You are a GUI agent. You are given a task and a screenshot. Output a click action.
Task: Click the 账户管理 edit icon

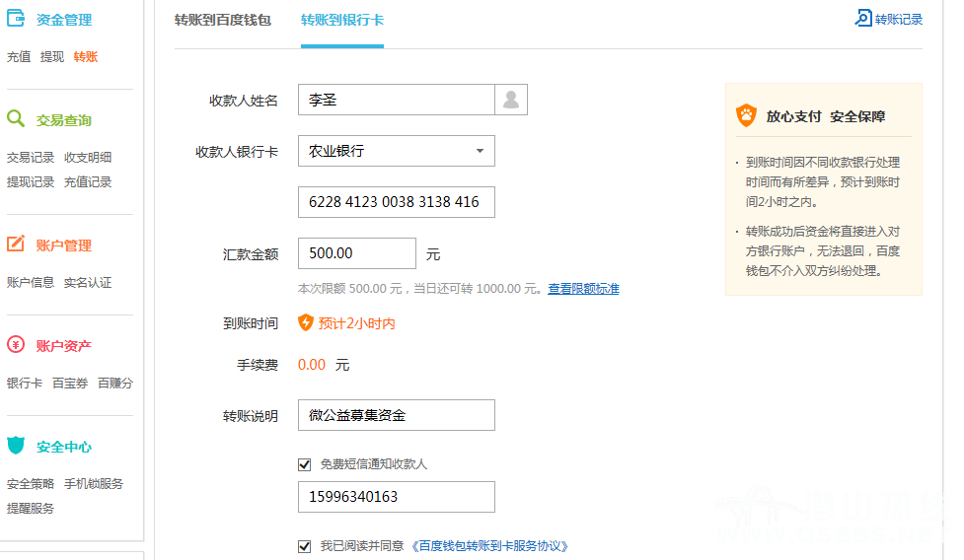pyautogui.click(x=16, y=244)
